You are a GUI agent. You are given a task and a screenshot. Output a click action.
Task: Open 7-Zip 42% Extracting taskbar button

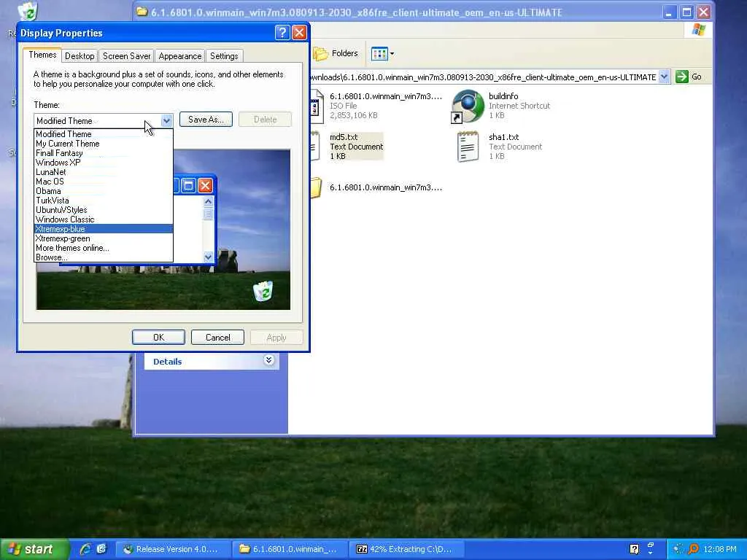[406, 549]
